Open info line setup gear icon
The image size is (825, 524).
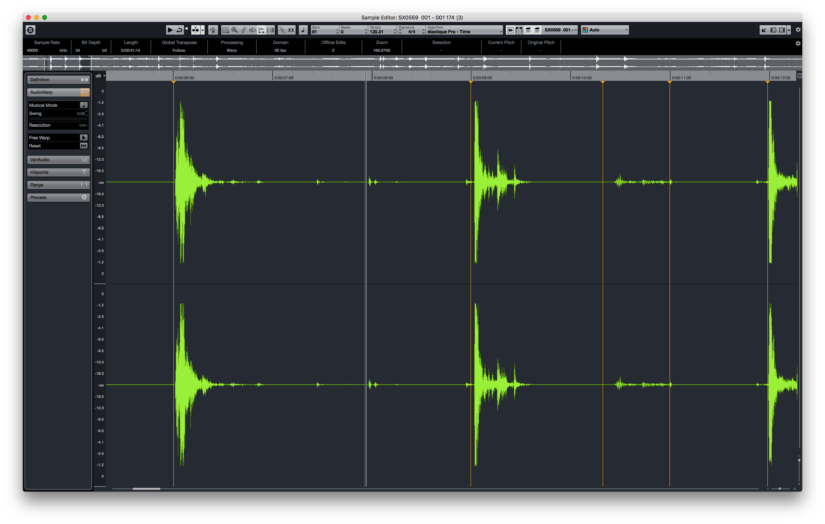tap(798, 44)
